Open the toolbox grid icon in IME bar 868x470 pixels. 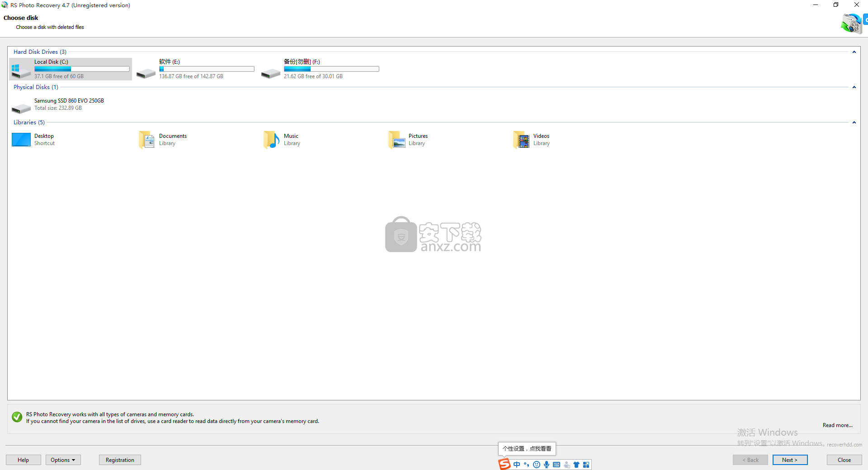(x=586, y=465)
